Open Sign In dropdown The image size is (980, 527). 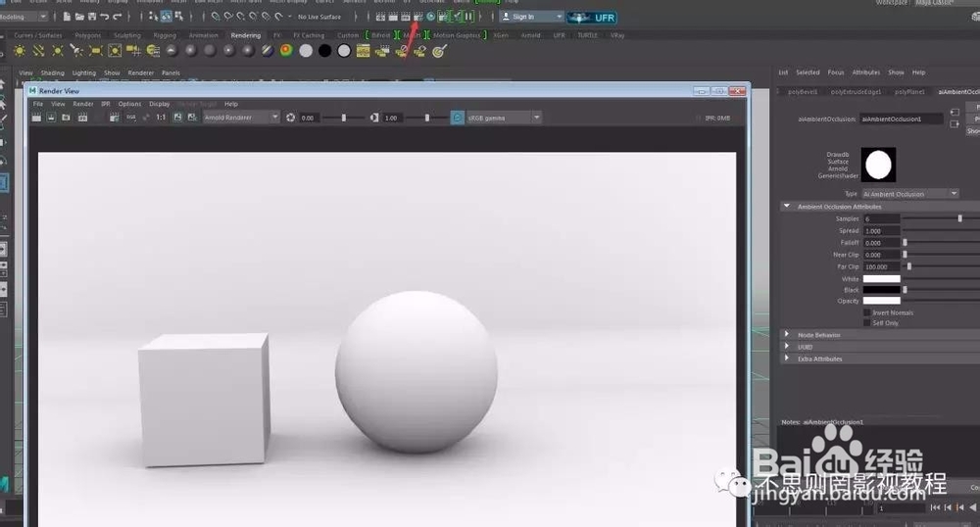tap(532, 17)
